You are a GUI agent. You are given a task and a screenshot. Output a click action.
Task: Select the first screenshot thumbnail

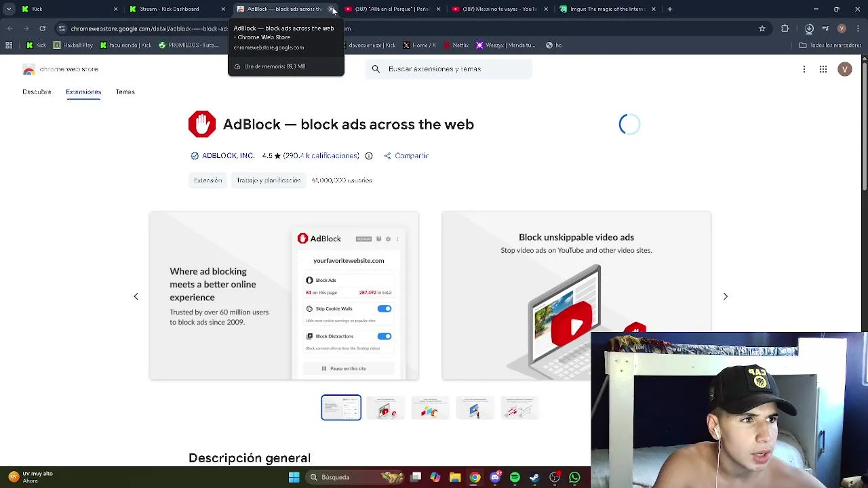(x=341, y=407)
